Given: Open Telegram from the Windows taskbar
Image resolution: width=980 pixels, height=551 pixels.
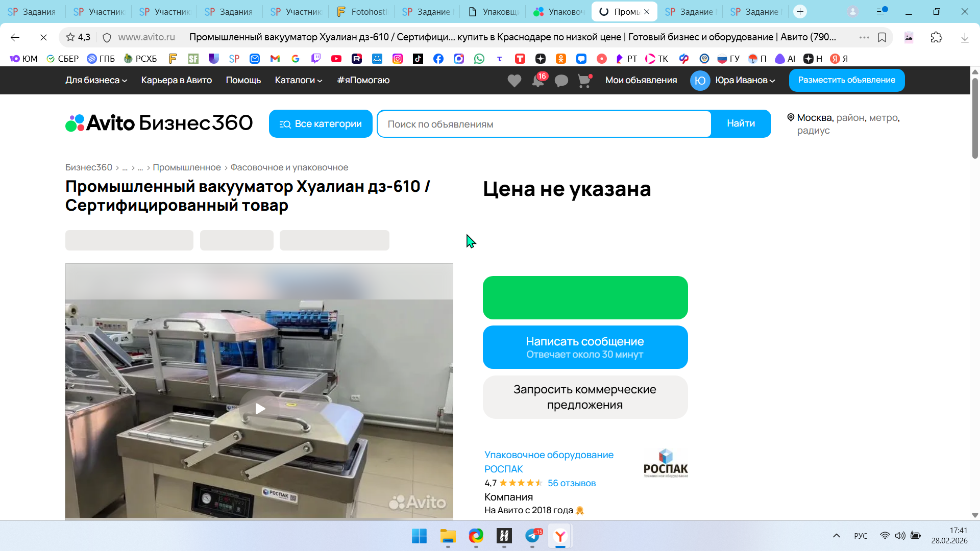Looking at the screenshot, I should click(532, 536).
